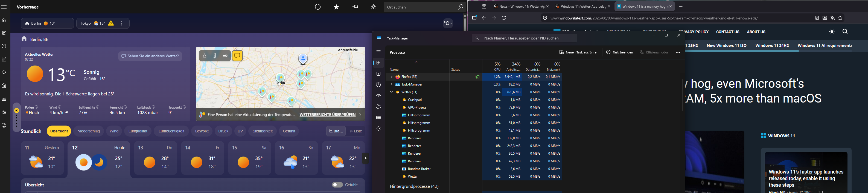Click Neuen Task ausführen in Task Manager
Viewport: 868px width, 193px height.
pos(579,52)
